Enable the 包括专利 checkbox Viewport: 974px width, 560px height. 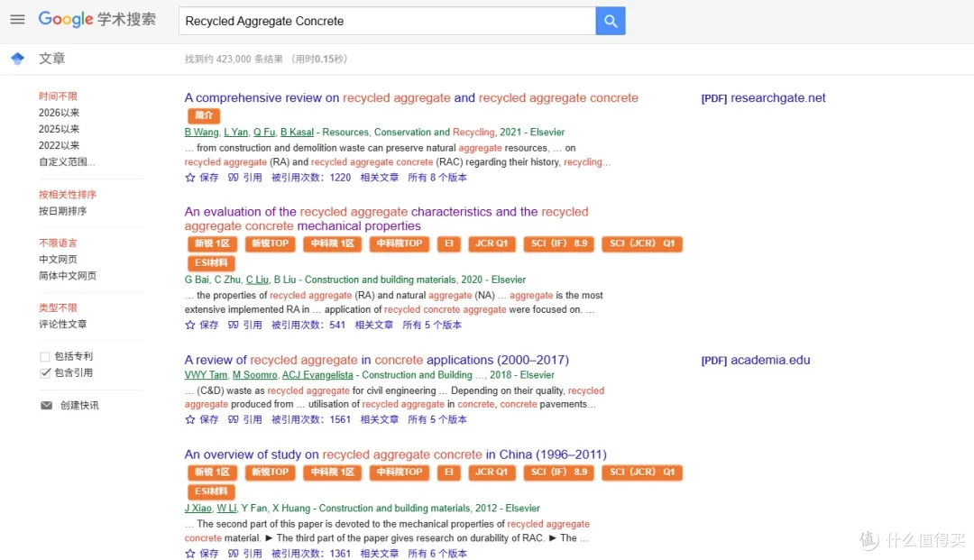coord(45,357)
